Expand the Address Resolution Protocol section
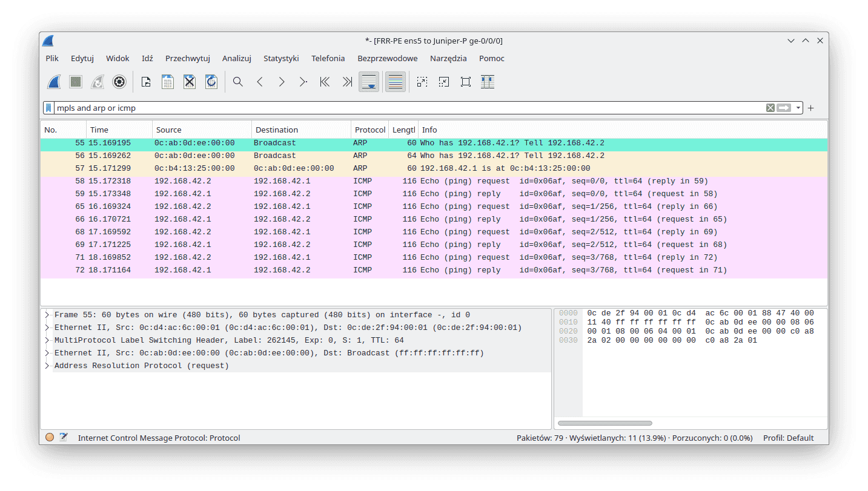Image resolution: width=868 pixels, height=491 pixels. [46, 365]
